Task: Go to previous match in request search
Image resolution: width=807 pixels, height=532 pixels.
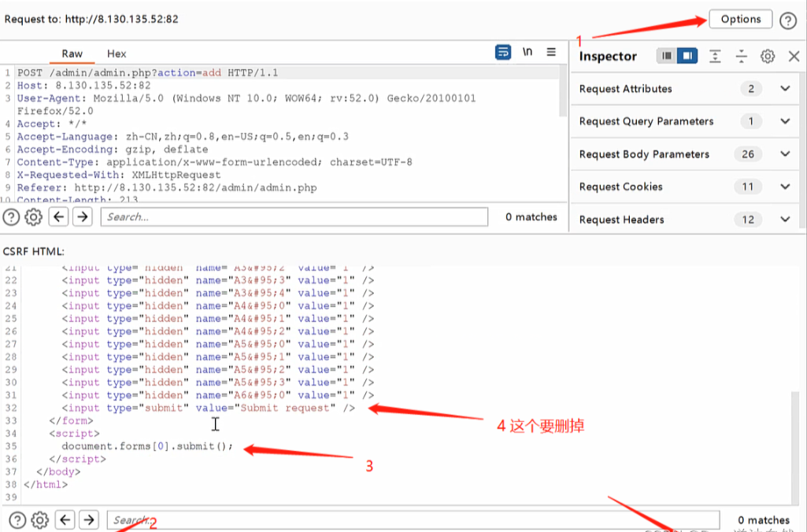Action: pyautogui.click(x=59, y=216)
